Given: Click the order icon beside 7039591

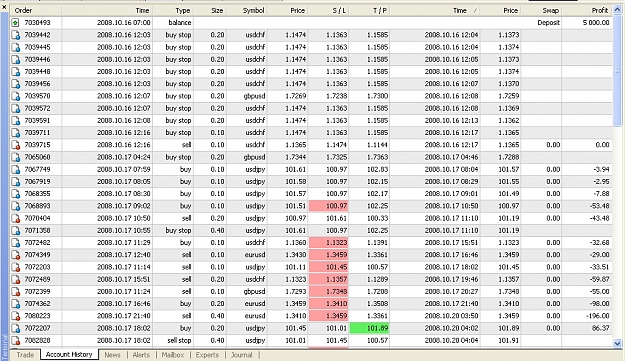Looking at the screenshot, I should (15, 120).
